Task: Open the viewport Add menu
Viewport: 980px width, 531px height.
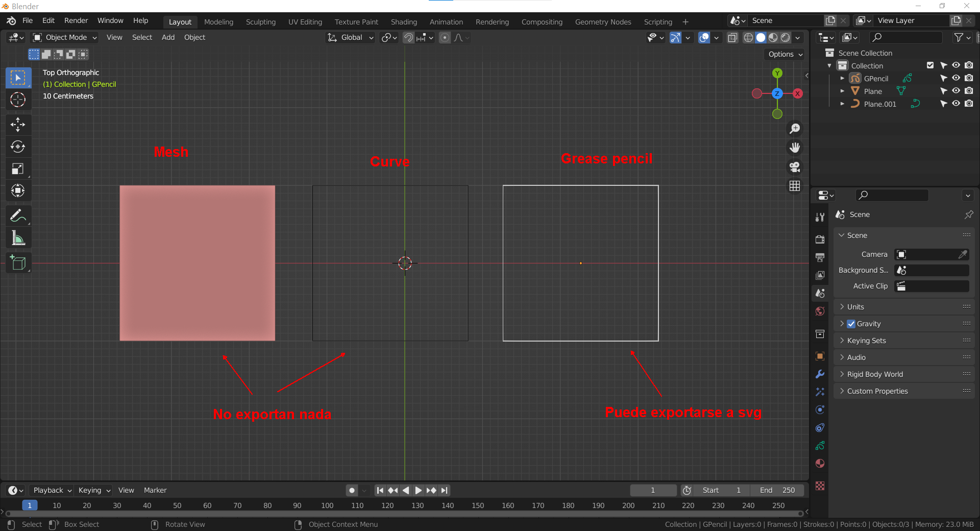Action: coord(168,37)
